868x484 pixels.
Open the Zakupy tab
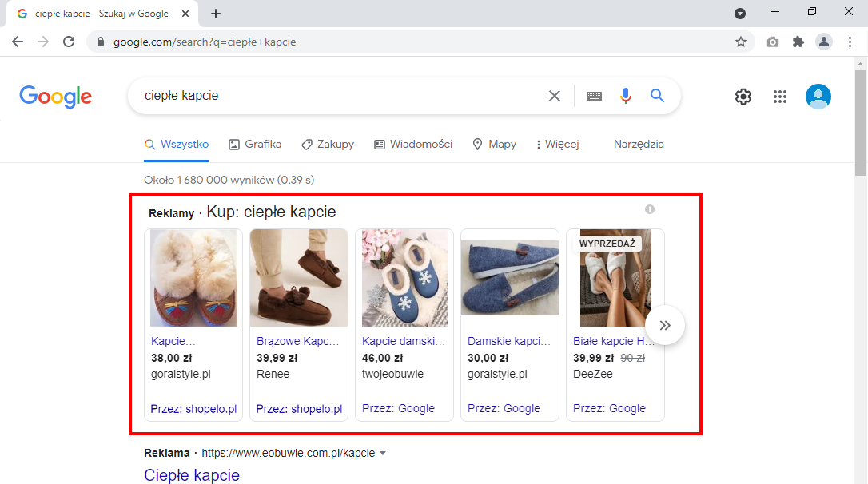coord(328,145)
